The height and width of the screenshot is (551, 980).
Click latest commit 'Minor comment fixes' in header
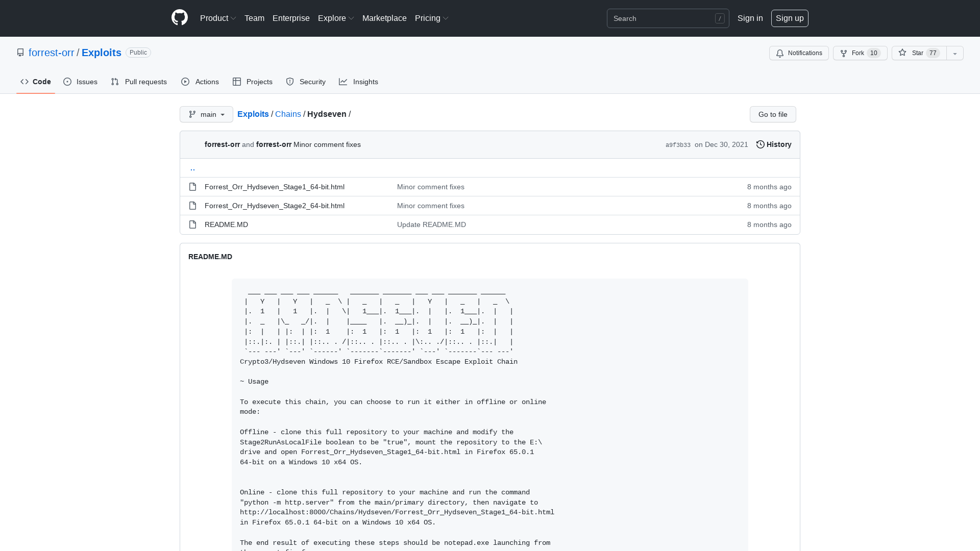click(x=327, y=144)
